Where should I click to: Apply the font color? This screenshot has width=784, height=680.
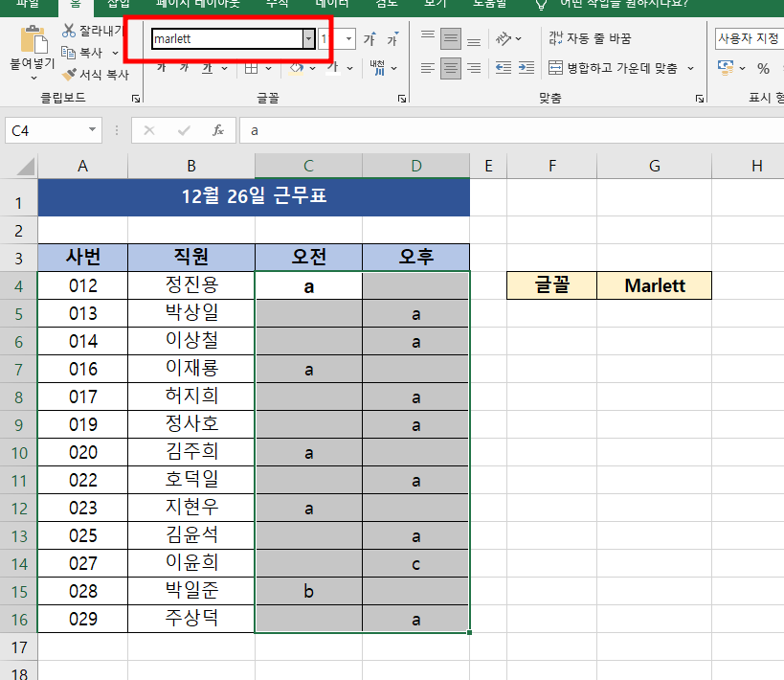pyautogui.click(x=334, y=68)
